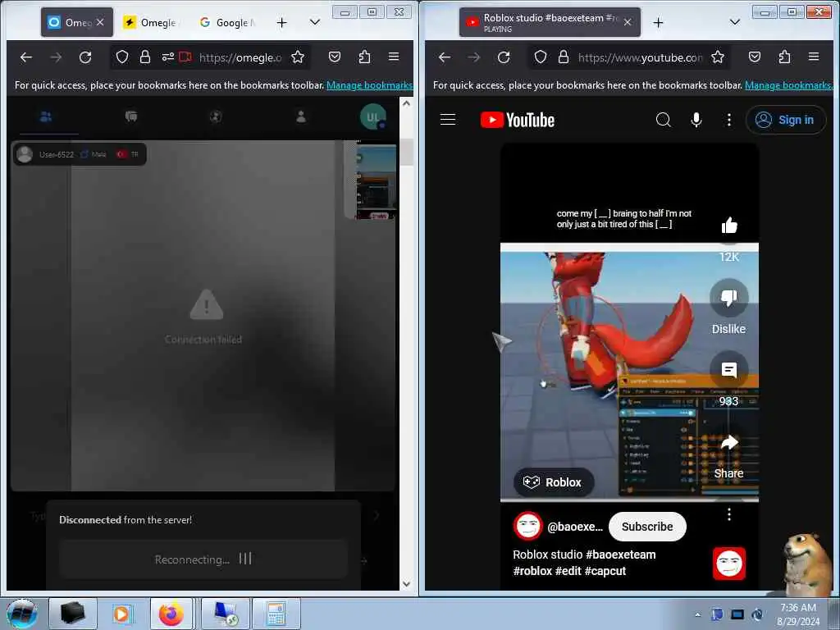Click the YouTube address bar URL

pyautogui.click(x=640, y=57)
